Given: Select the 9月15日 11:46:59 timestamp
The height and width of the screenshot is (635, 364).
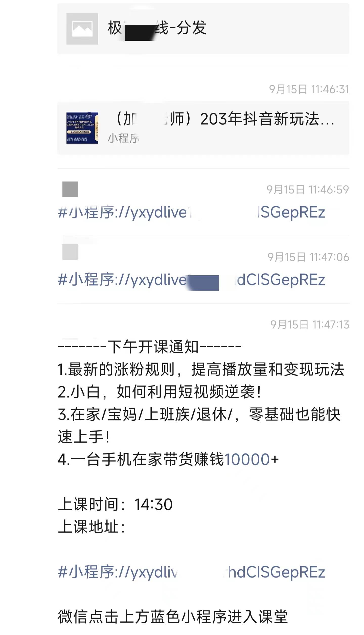Looking at the screenshot, I should 308,190.
